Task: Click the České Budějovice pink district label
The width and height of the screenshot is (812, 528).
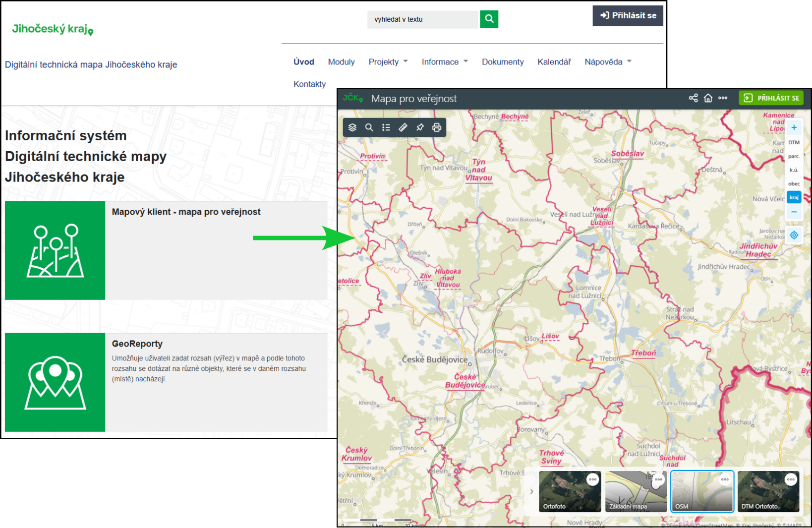Action: tap(465, 381)
